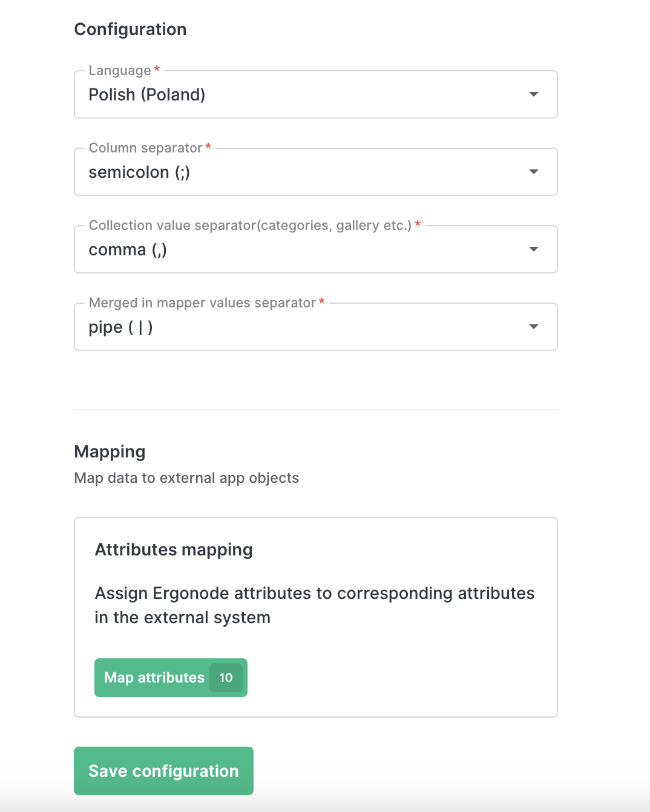Screen dimensions: 650x812
Task: Select the Polish (Poland) language value
Action: click(x=147, y=94)
